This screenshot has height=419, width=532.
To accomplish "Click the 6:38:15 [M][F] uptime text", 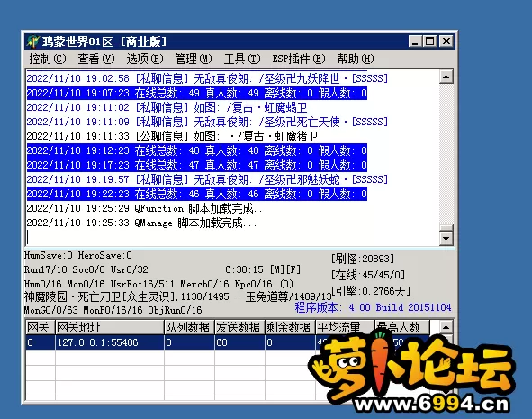I will pos(263,269).
